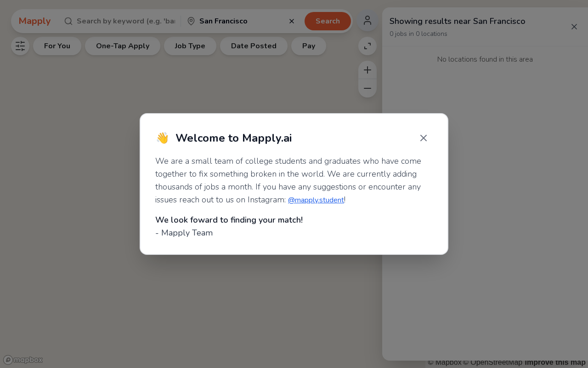Viewport: 588px width, 368px height.
Task: Expand the Job Type dropdown
Action: [x=190, y=46]
